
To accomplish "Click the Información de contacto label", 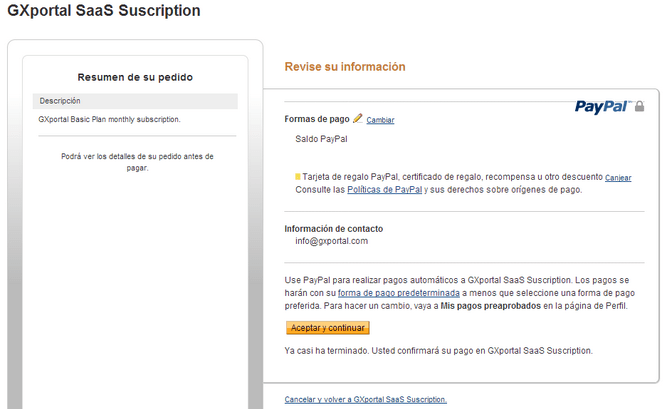I will point(334,228).
